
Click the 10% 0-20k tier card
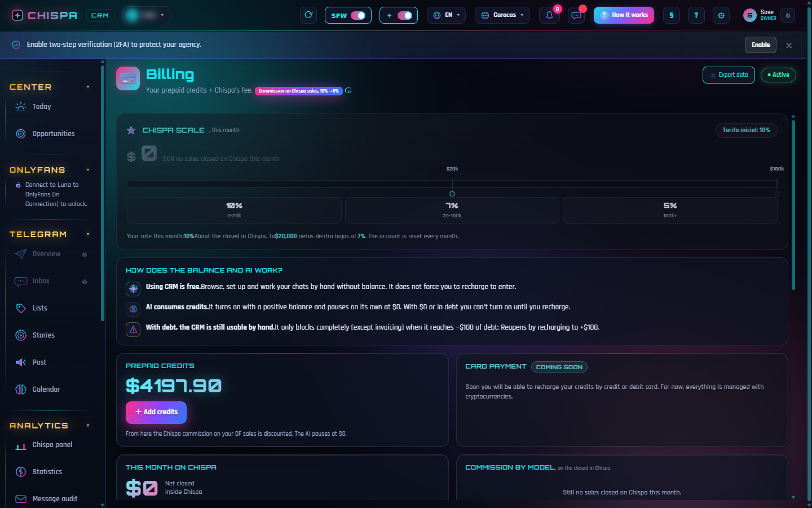click(x=234, y=210)
